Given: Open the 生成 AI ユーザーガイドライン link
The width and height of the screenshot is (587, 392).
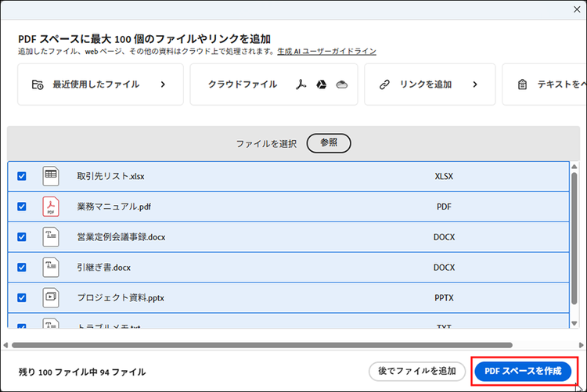Looking at the screenshot, I should 327,52.
